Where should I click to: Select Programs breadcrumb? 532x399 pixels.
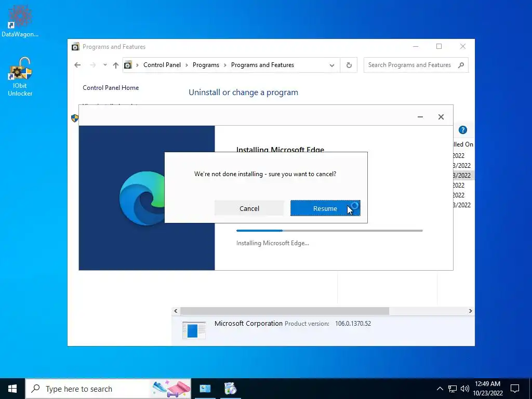tap(206, 65)
